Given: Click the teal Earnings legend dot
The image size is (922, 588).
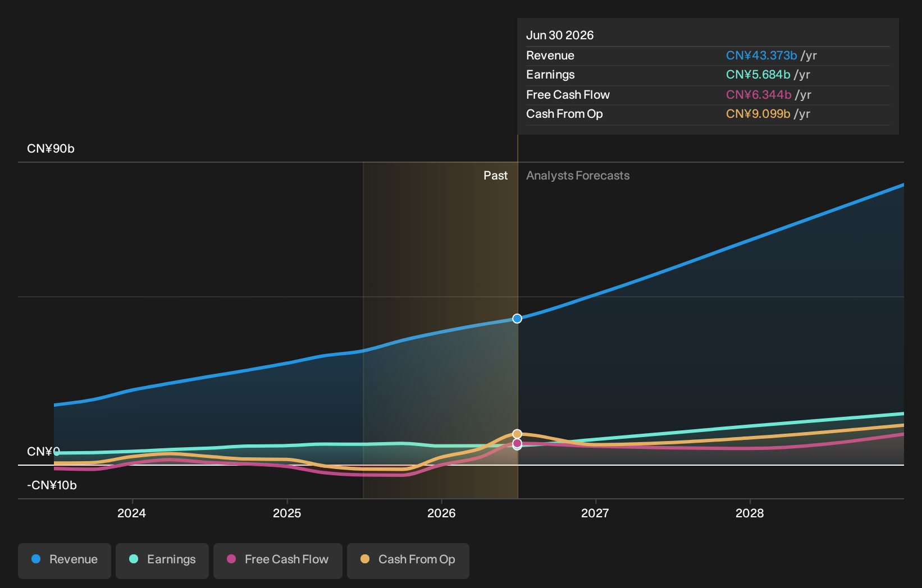Looking at the screenshot, I should pos(134,559).
